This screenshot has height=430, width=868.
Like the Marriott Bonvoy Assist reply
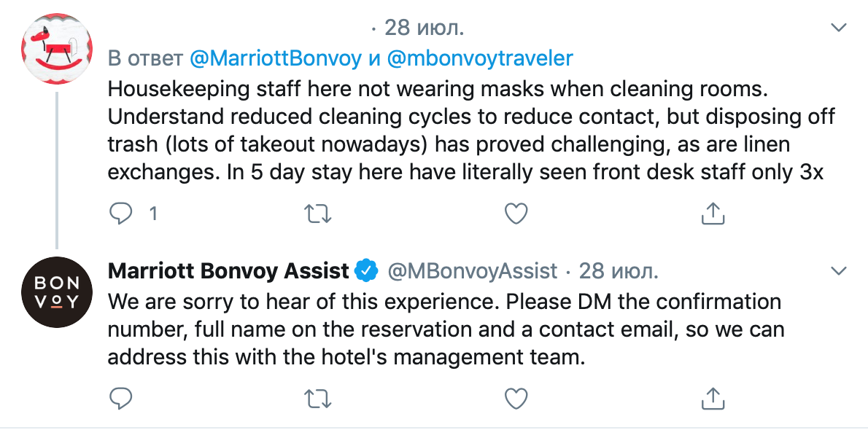coord(516,398)
